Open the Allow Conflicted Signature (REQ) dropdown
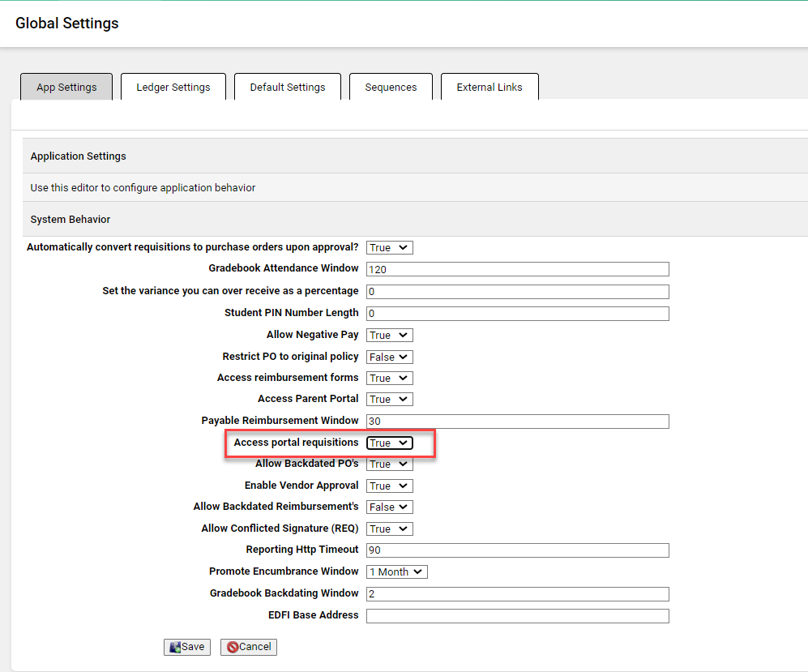Viewport: 808px width, 672px height. point(389,529)
